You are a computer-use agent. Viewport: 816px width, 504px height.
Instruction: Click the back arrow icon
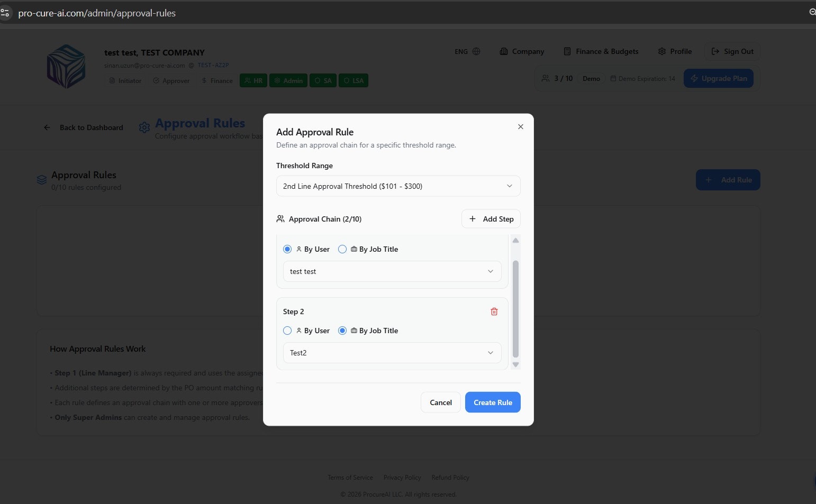click(47, 127)
